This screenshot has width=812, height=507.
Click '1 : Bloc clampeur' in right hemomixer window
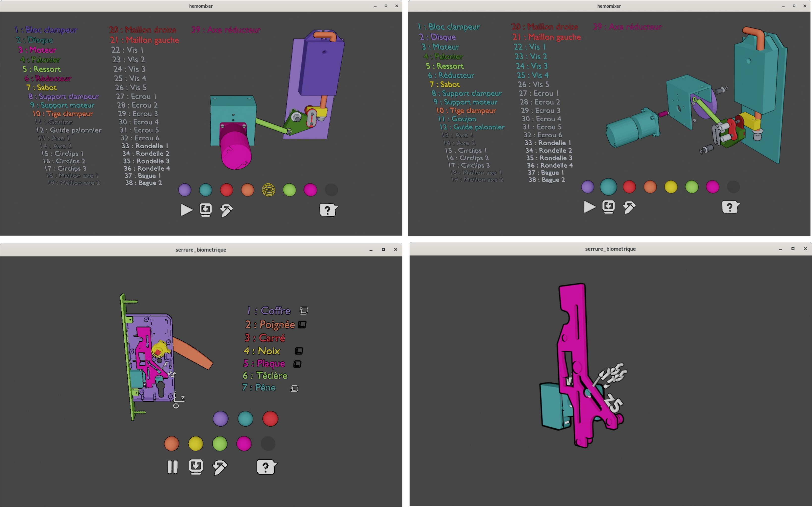pos(449,27)
